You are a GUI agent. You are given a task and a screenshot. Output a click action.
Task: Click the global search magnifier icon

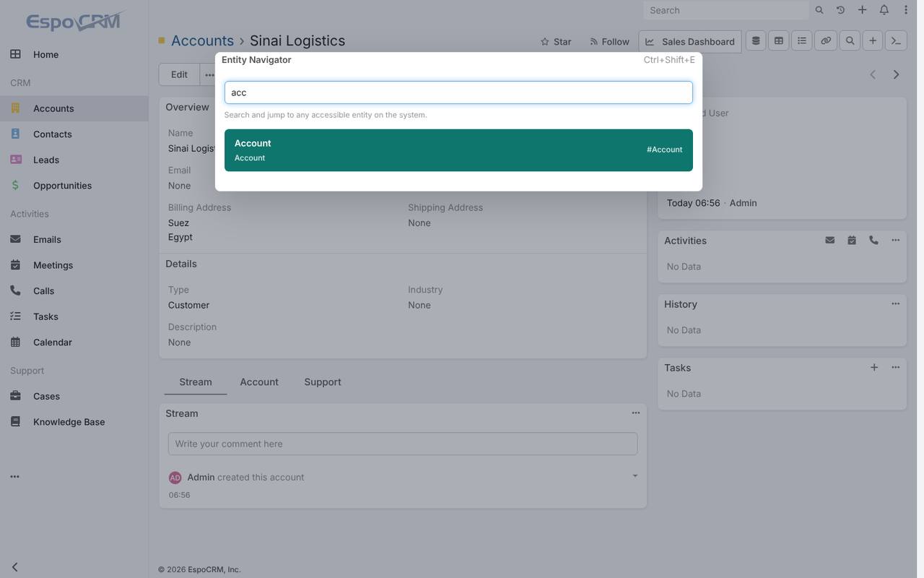coord(819,10)
